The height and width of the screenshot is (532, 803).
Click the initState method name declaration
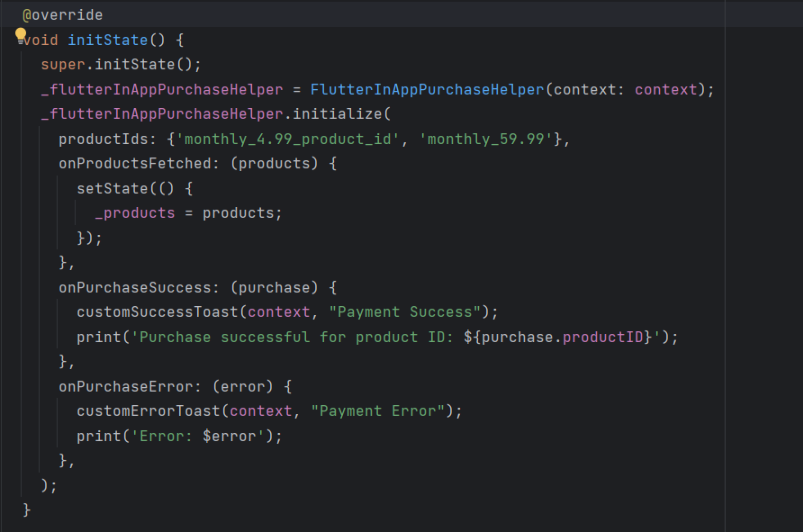tap(107, 40)
